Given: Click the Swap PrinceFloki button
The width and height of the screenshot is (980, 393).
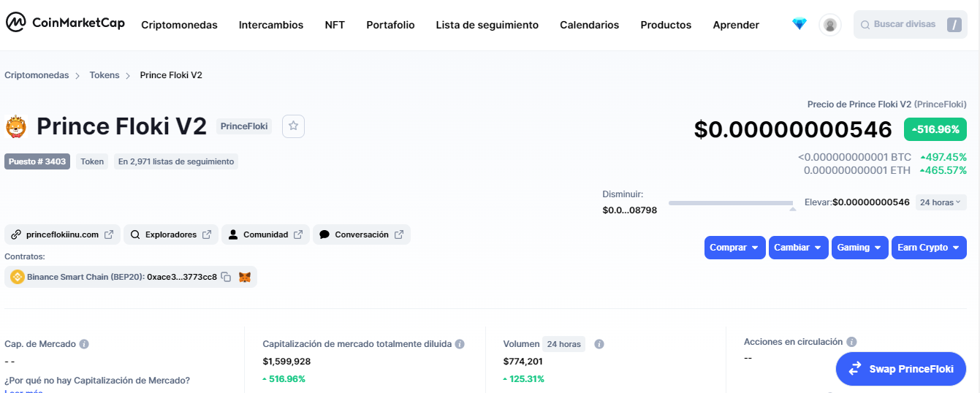Looking at the screenshot, I should pos(900,369).
